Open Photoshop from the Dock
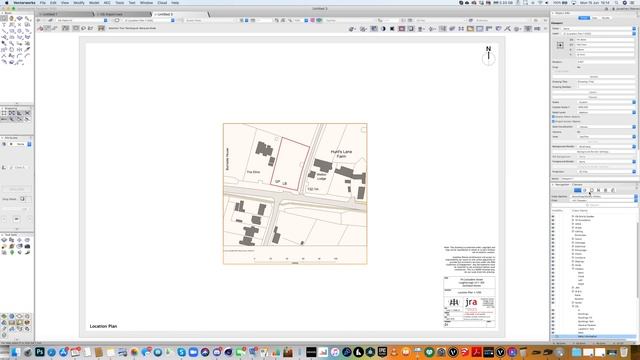Image resolution: width=640 pixels, height=360 pixels. (40, 352)
